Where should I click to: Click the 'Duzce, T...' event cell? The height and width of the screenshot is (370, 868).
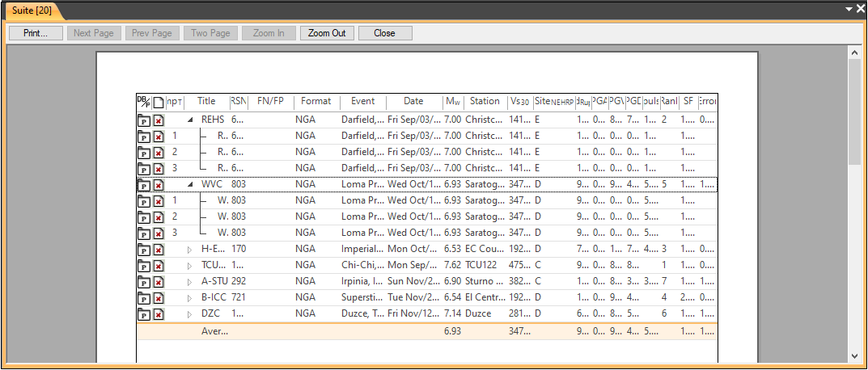tap(362, 313)
